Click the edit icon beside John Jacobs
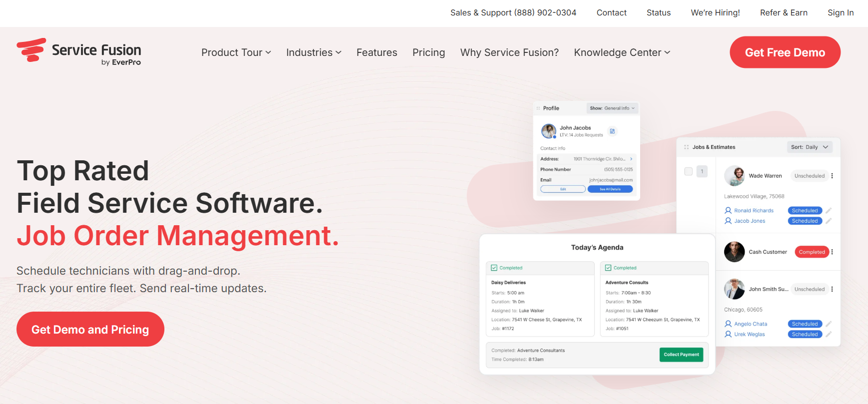The image size is (868, 404). 612,131
